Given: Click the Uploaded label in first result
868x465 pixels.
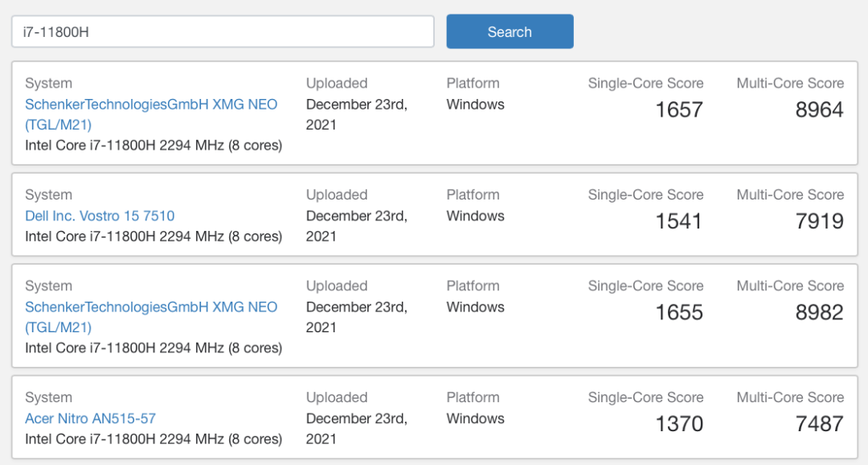Looking at the screenshot, I should coord(336,84).
